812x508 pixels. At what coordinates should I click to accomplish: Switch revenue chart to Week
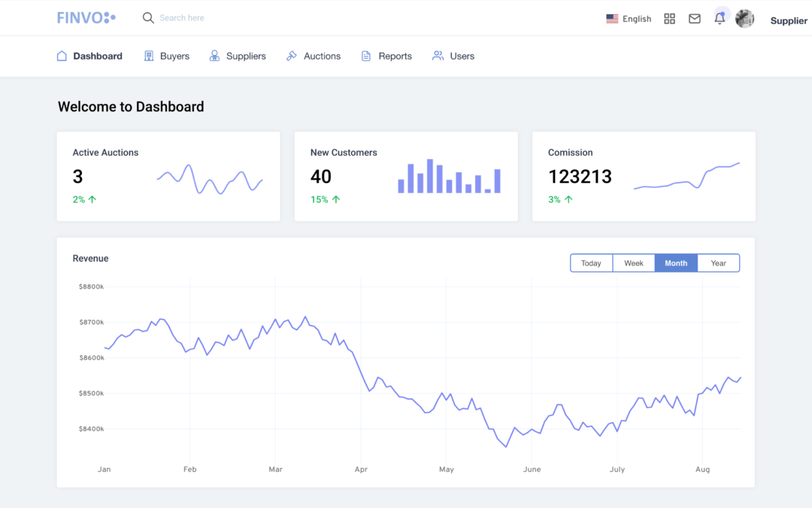click(634, 263)
